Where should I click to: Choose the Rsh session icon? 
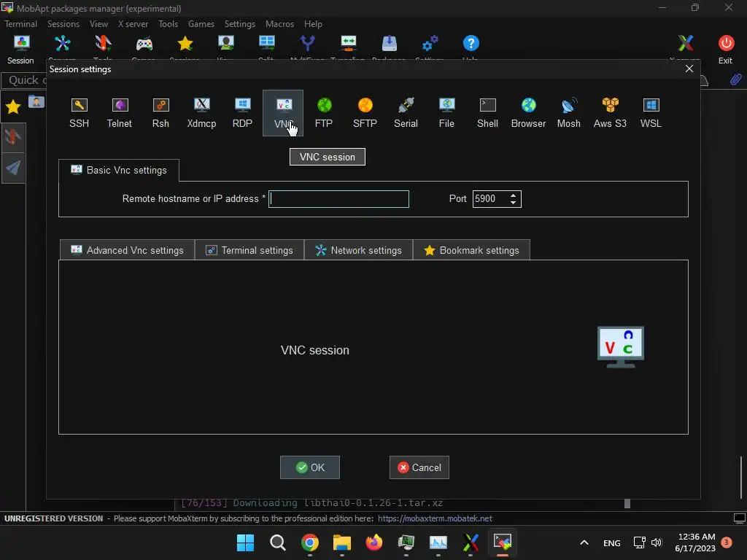(x=160, y=113)
